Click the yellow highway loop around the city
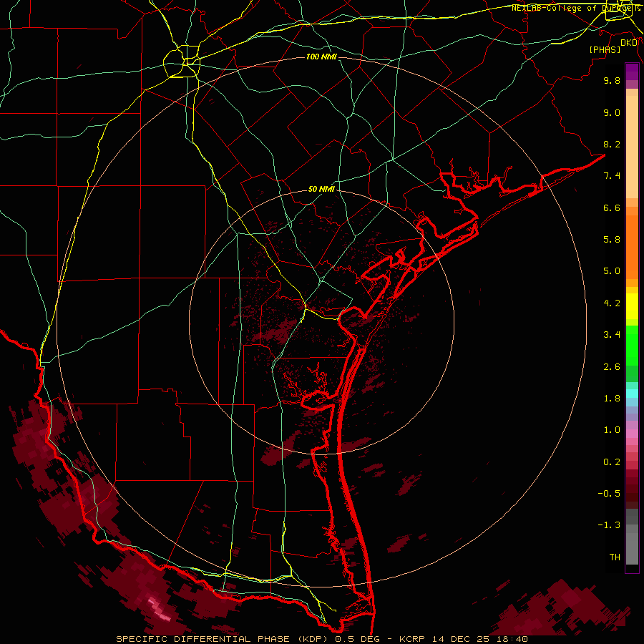 pyautogui.click(x=182, y=62)
